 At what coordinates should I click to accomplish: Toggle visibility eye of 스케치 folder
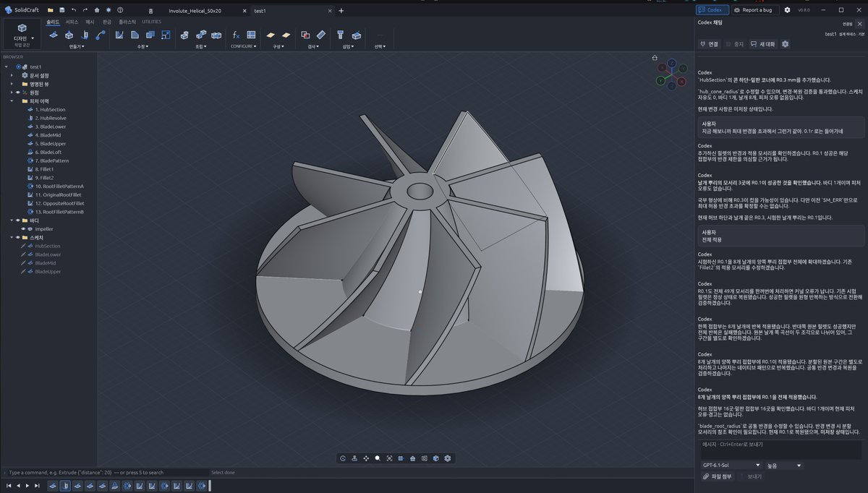tap(17, 237)
